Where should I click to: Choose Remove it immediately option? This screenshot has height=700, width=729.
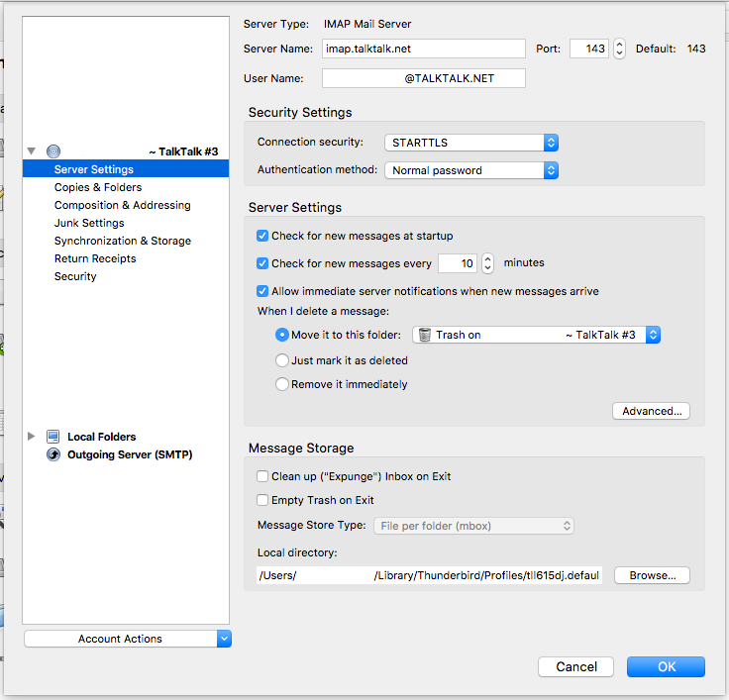[x=282, y=384]
